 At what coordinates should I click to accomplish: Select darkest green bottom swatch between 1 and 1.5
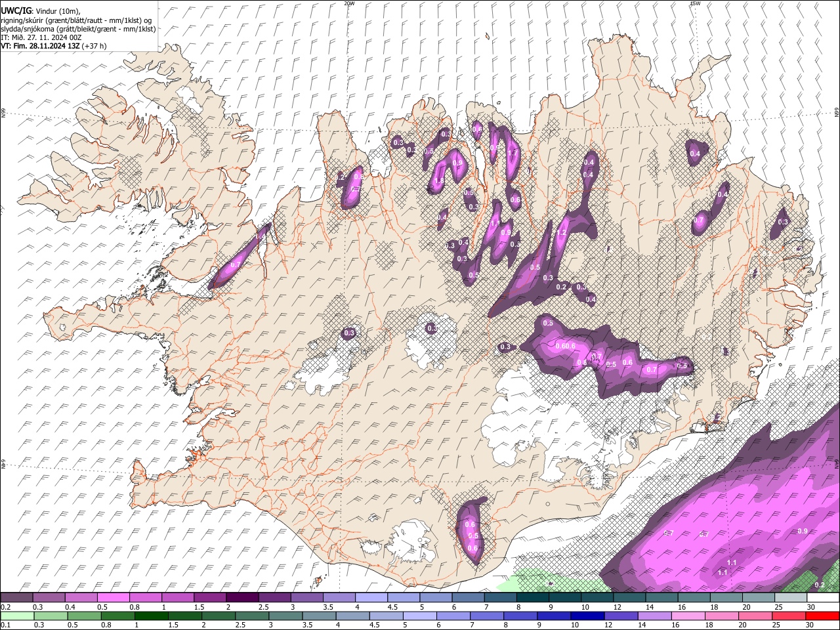pyautogui.click(x=152, y=616)
